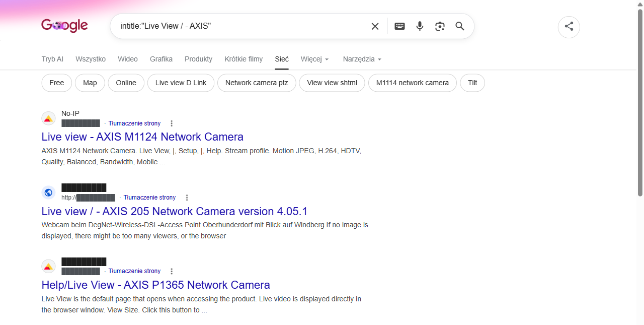Open the share button
This screenshot has width=644, height=325.
click(x=569, y=27)
